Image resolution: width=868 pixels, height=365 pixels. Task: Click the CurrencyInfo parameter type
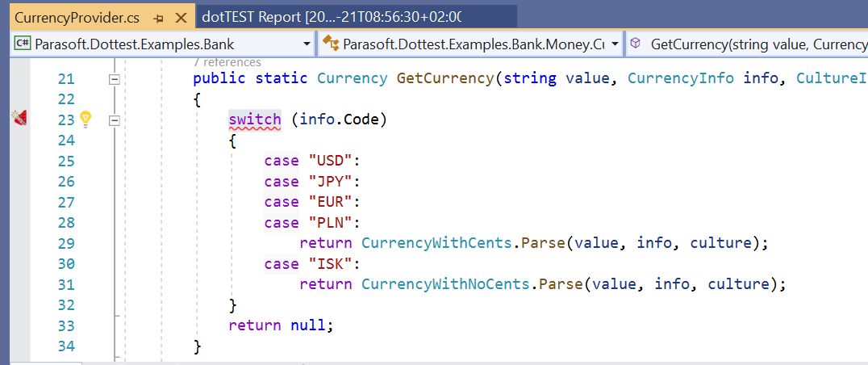click(x=680, y=78)
